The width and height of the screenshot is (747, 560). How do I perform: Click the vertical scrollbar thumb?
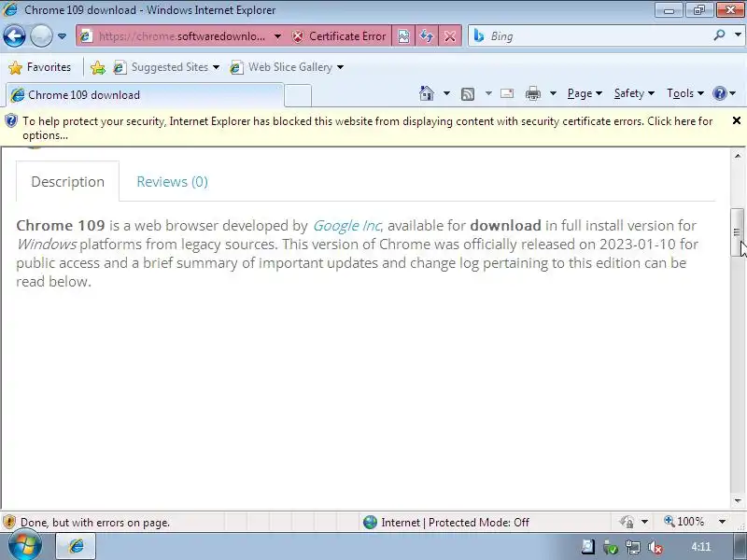[737, 232]
